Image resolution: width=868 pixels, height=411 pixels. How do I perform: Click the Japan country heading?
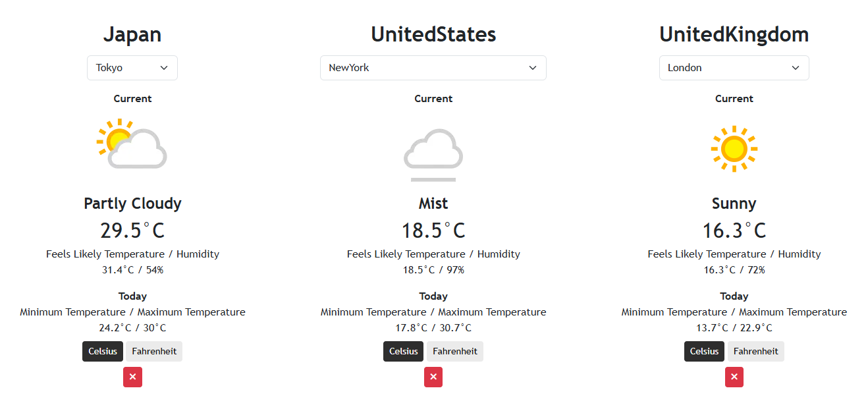(x=132, y=34)
